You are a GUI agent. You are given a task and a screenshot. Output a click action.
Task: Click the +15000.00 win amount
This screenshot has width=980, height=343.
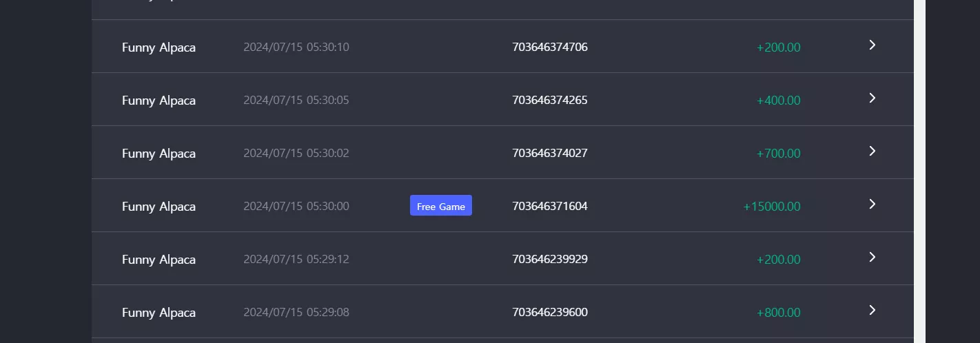click(772, 207)
